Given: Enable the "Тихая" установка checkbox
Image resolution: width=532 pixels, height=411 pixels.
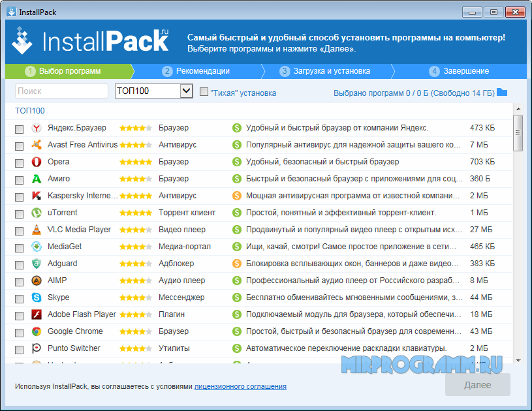Looking at the screenshot, I should (204, 91).
